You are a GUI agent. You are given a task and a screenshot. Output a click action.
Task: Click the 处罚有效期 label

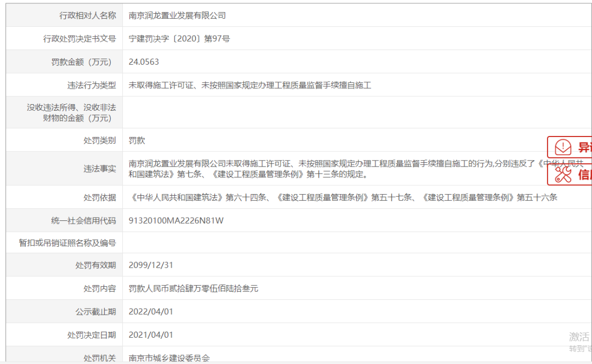95,265
